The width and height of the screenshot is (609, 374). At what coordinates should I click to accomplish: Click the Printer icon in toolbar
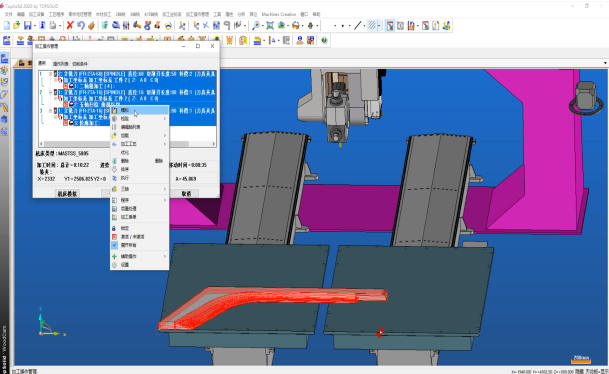pos(52,26)
